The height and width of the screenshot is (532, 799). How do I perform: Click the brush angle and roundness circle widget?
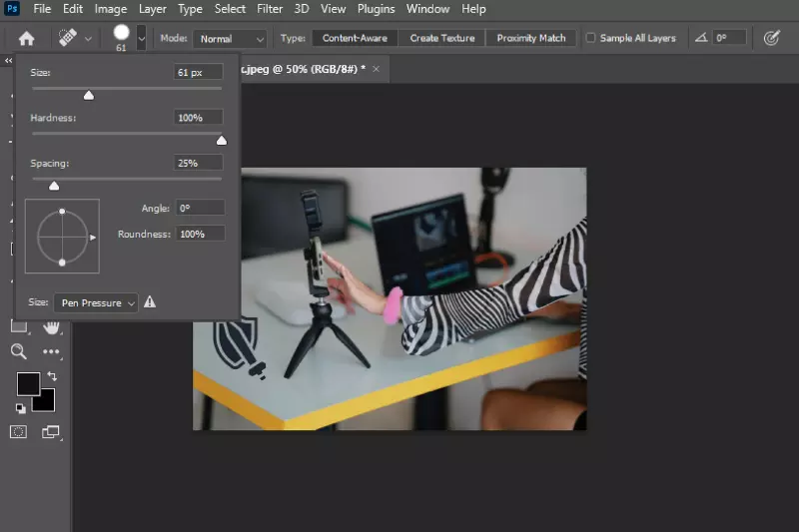tap(62, 237)
